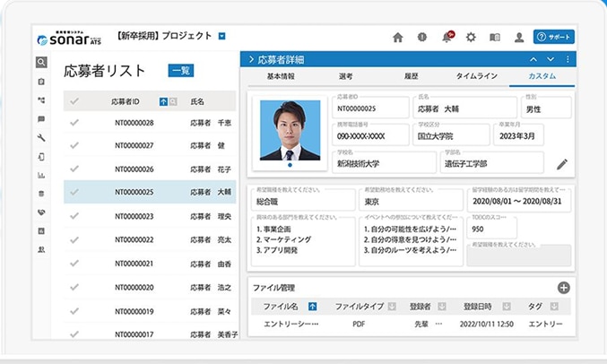This screenshot has width=607, height=364.
Task: Click the サポート button
Action: [553, 37]
